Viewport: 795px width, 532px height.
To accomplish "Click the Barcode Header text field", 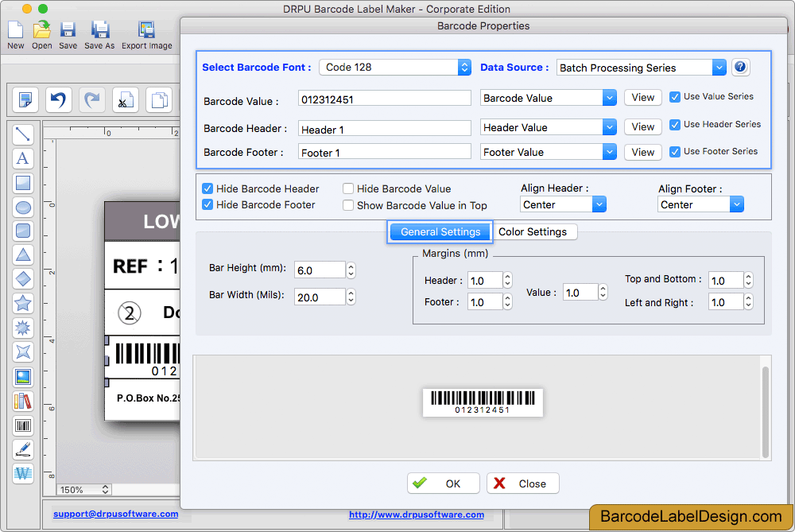I will pyautogui.click(x=384, y=129).
